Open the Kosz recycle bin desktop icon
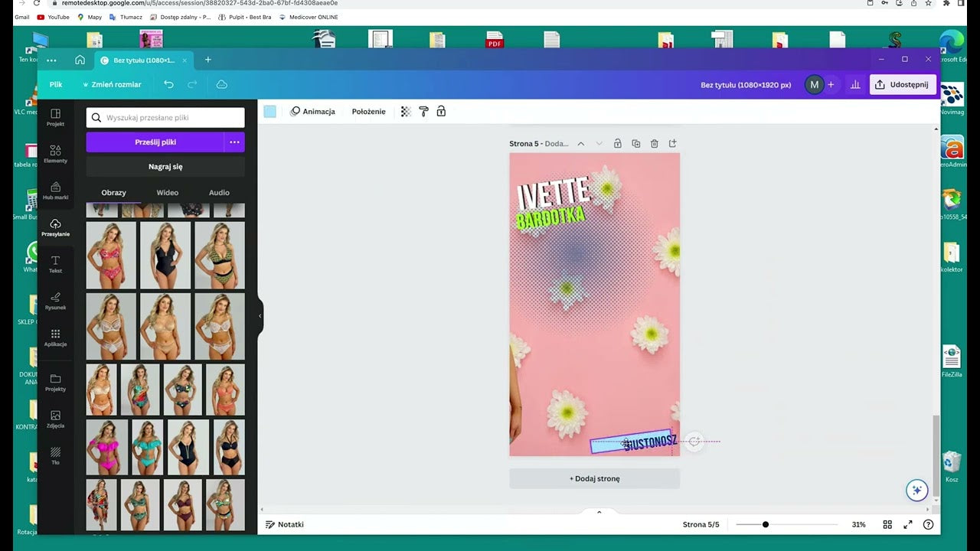Viewport: 980px width, 551px height. (952, 467)
